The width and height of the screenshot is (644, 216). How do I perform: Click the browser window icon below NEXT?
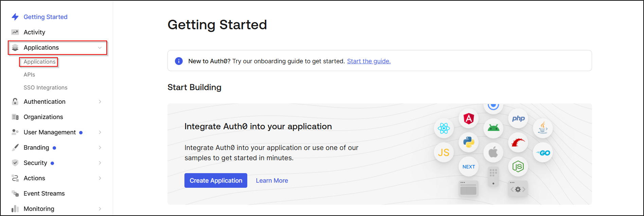click(468, 189)
